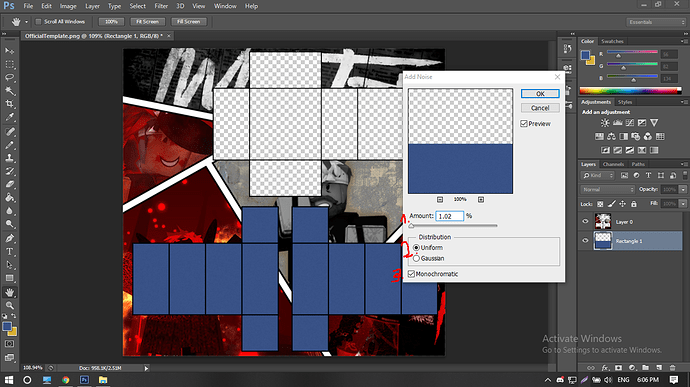
Task: Delete layer using trash icon
Action: click(x=672, y=368)
